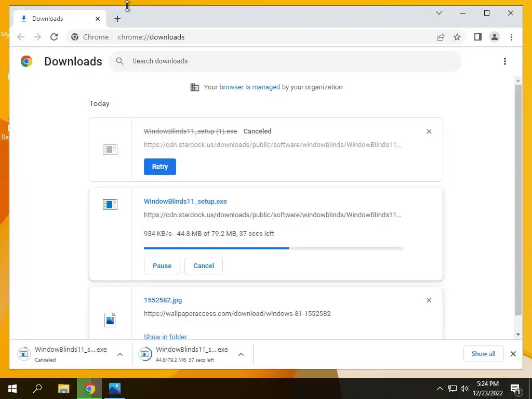Open the browser is managed link

pos(249,87)
